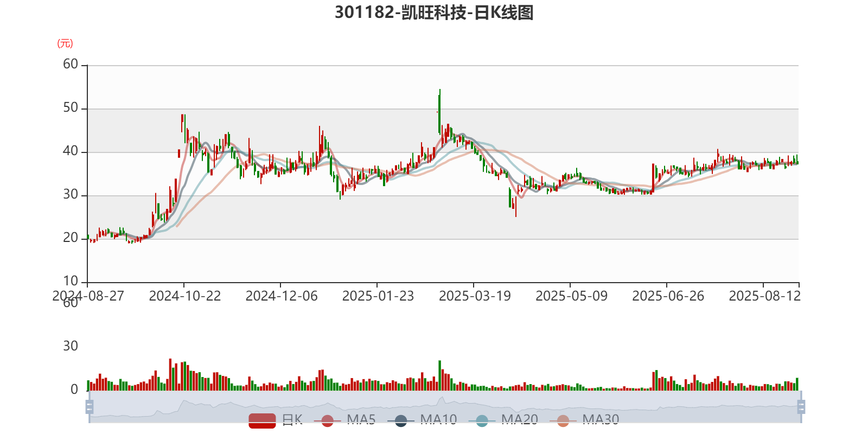Click the volume axis label 0
The height and width of the screenshot is (434, 868).
click(74, 389)
